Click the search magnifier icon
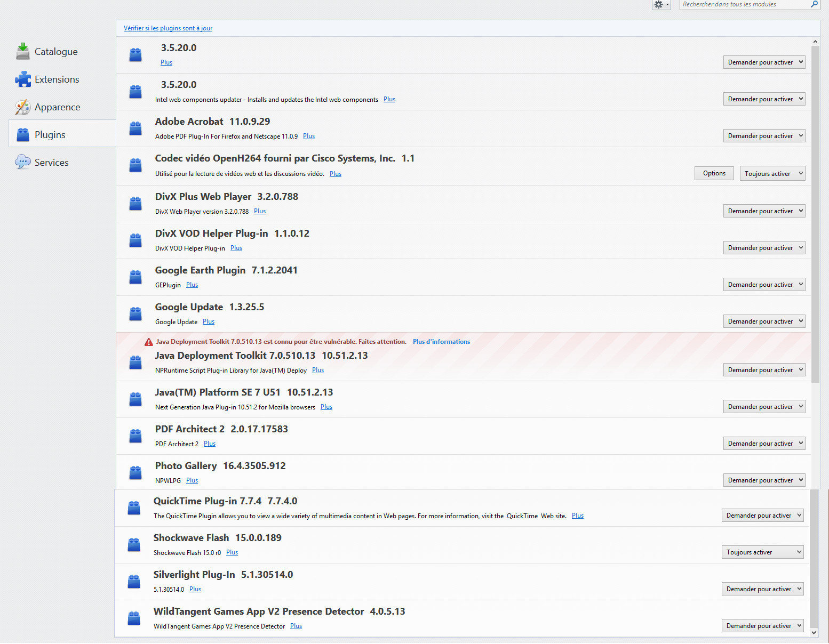The image size is (829, 644). [814, 4]
